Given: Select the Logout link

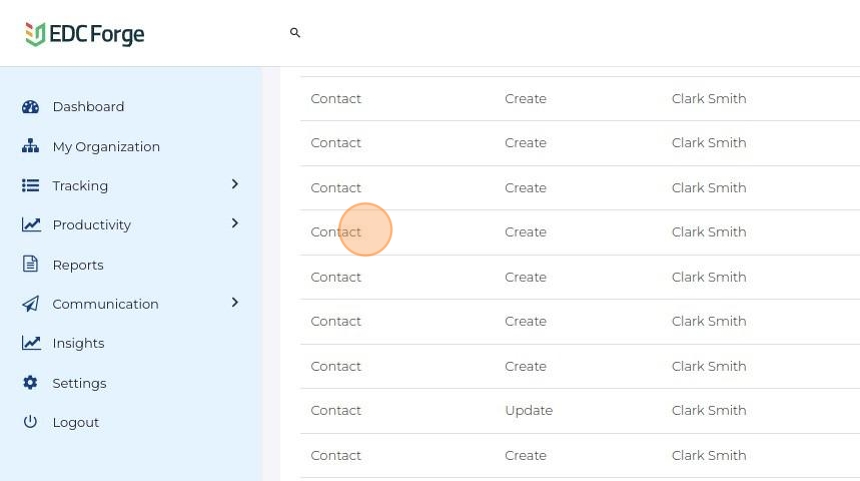Looking at the screenshot, I should (76, 422).
